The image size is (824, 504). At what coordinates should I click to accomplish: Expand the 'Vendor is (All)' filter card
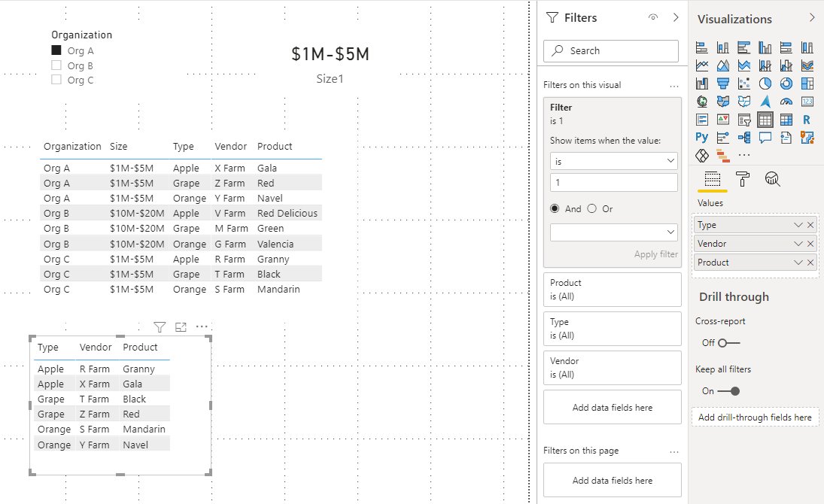pyautogui.click(x=613, y=368)
